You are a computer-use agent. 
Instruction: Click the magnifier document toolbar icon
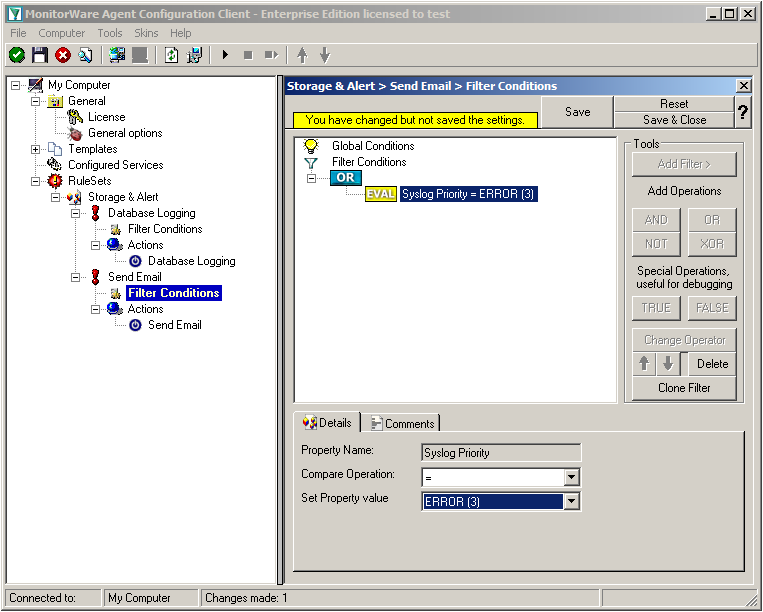point(85,55)
